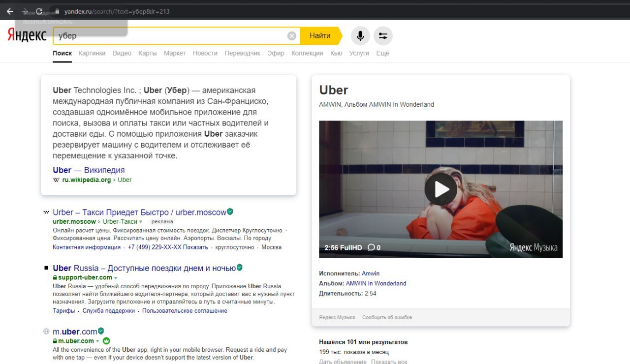Open the Карты tab
The height and width of the screenshot is (364, 630).
[x=148, y=53]
